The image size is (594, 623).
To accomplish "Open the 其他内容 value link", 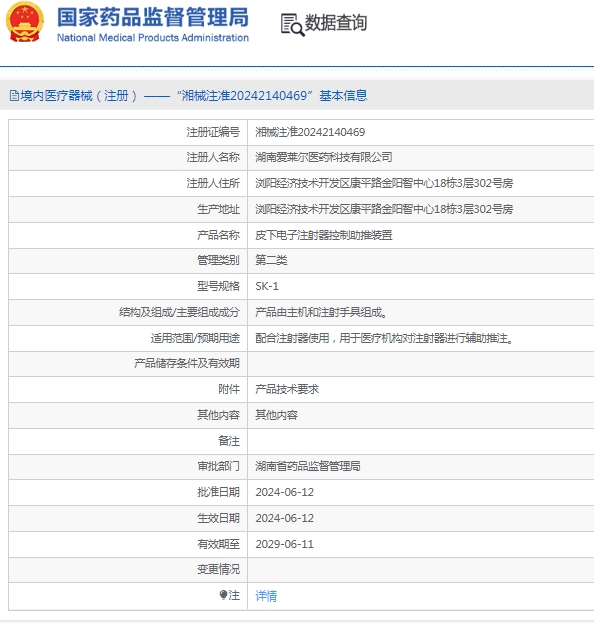I will [x=277, y=415].
